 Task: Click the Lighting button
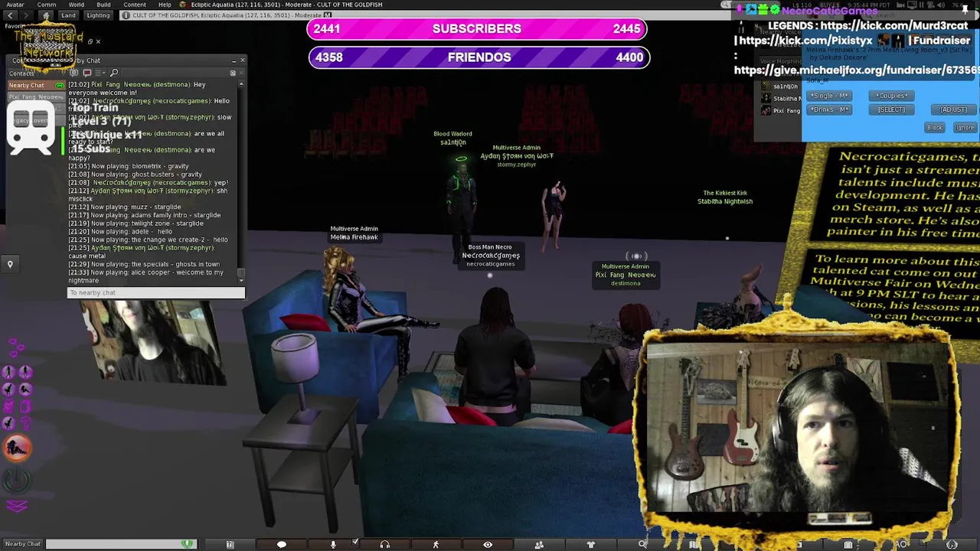point(97,15)
